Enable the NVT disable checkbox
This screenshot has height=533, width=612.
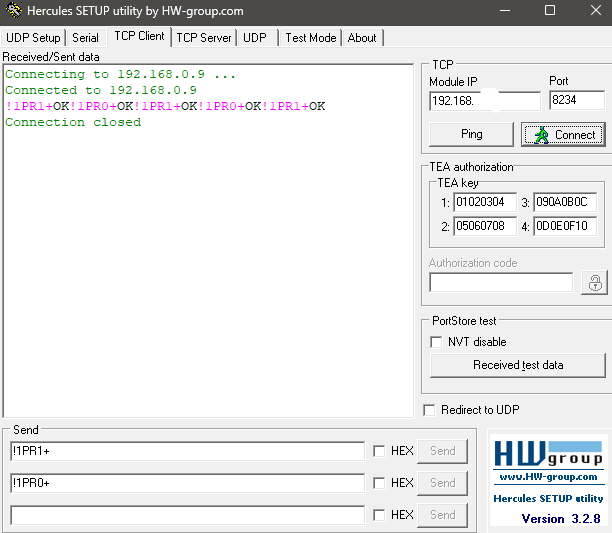[436, 342]
